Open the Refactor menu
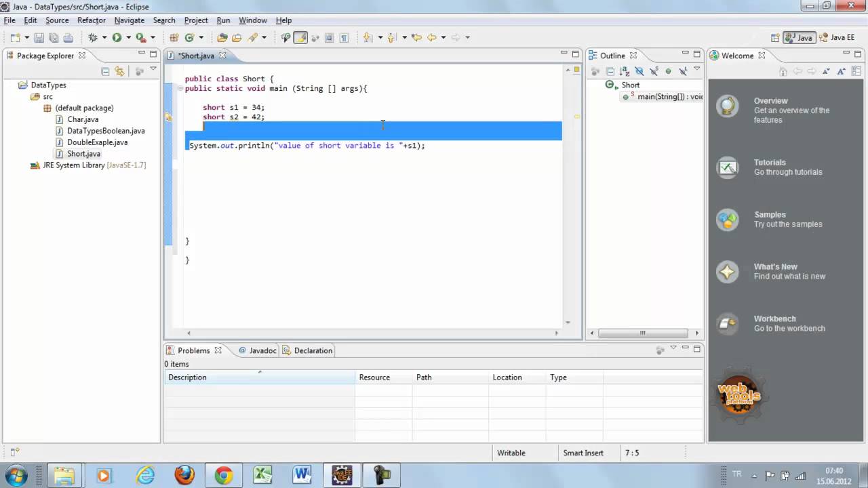This screenshot has width=868, height=488. [x=92, y=20]
